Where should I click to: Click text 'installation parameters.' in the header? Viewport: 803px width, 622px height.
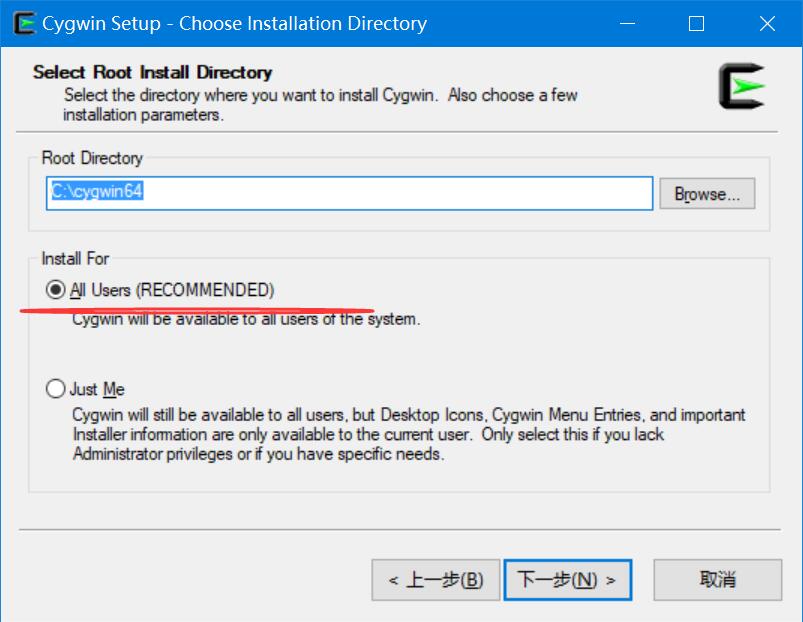[x=143, y=115]
